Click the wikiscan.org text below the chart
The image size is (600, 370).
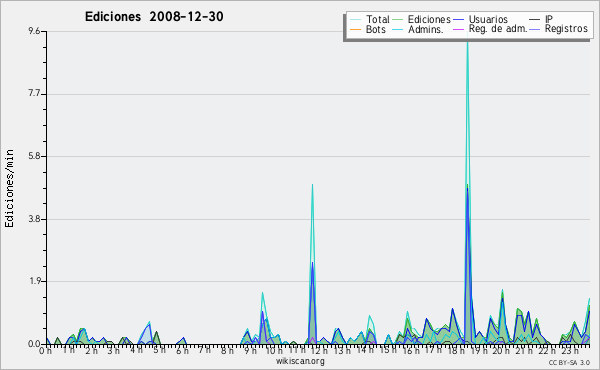click(x=300, y=361)
